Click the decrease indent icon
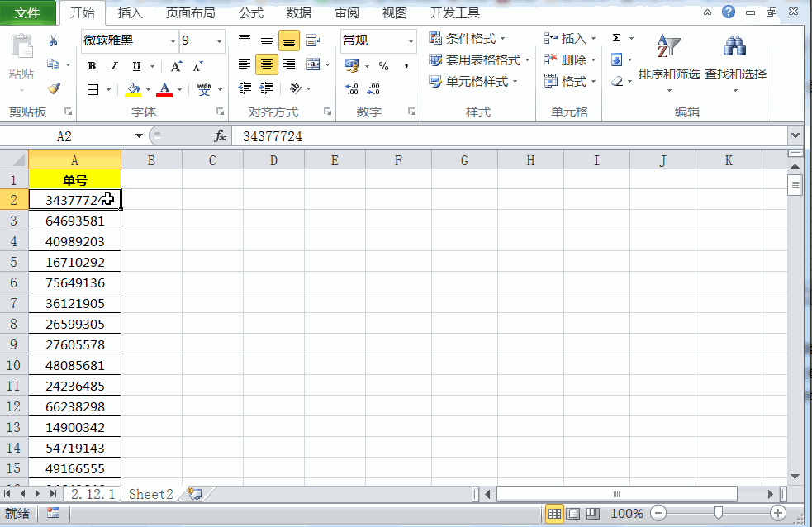 [x=245, y=88]
